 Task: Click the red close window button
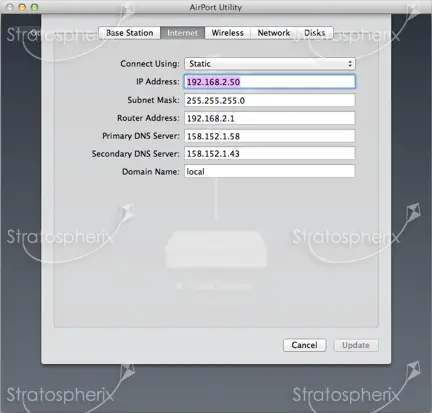click(x=10, y=7)
